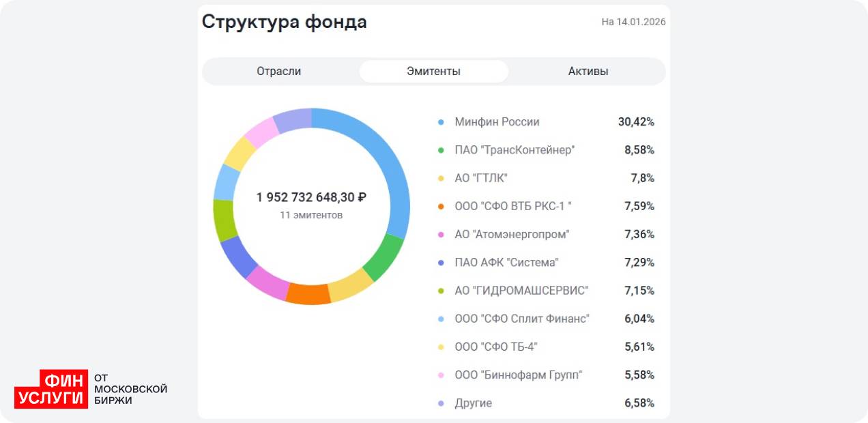Select ООО "СФО Сплит Финанс" in legend
Image resolution: width=868 pixels, height=423 pixels.
522,319
